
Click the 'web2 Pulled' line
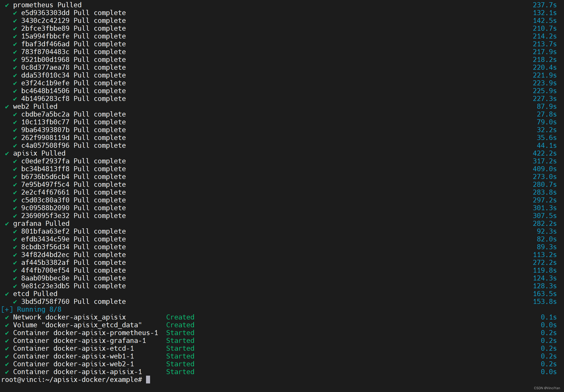[35, 106]
